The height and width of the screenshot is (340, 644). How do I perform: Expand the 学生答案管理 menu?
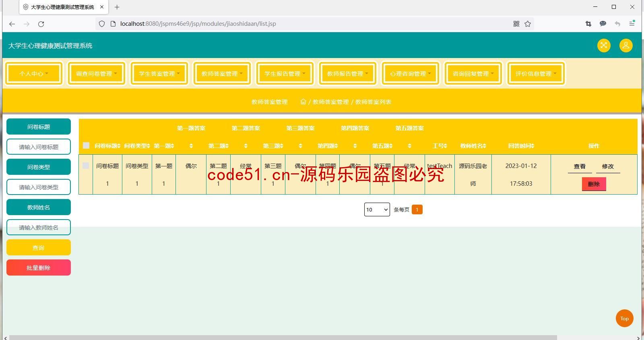click(159, 73)
